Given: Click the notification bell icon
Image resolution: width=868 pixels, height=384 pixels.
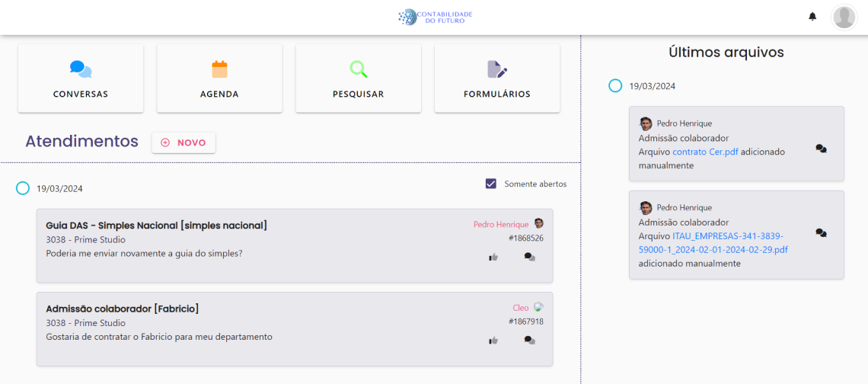Looking at the screenshot, I should click(812, 17).
